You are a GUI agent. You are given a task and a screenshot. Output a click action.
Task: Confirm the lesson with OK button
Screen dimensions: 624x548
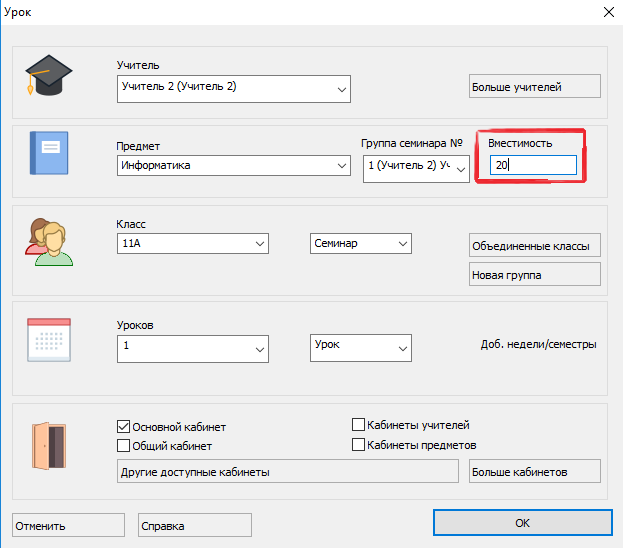521,523
